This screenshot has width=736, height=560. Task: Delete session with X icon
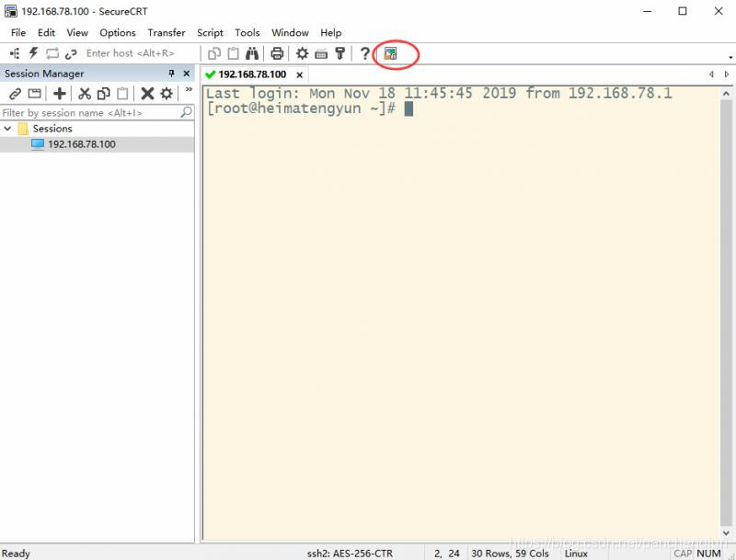click(147, 94)
